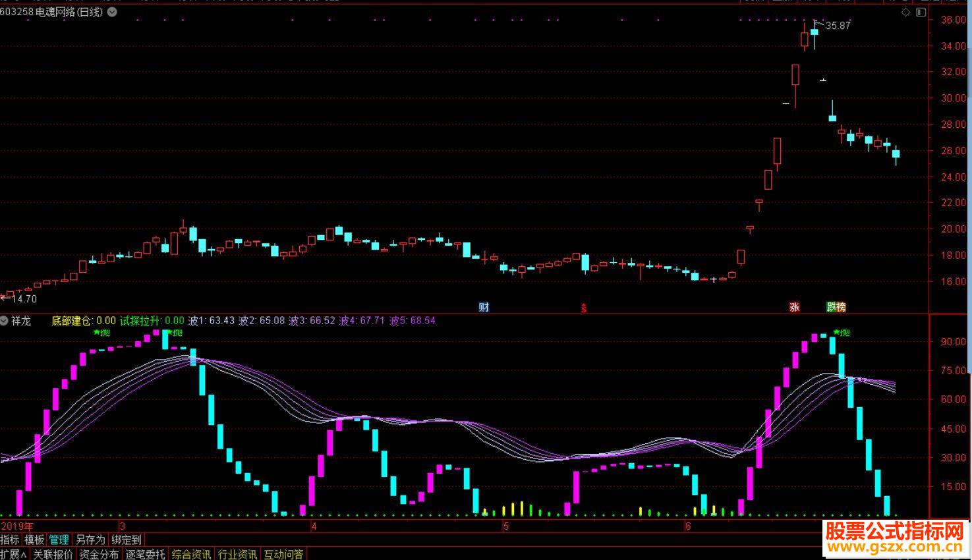972x560 pixels.
Task: Click month 5 on the time axis
Action: coord(506,526)
